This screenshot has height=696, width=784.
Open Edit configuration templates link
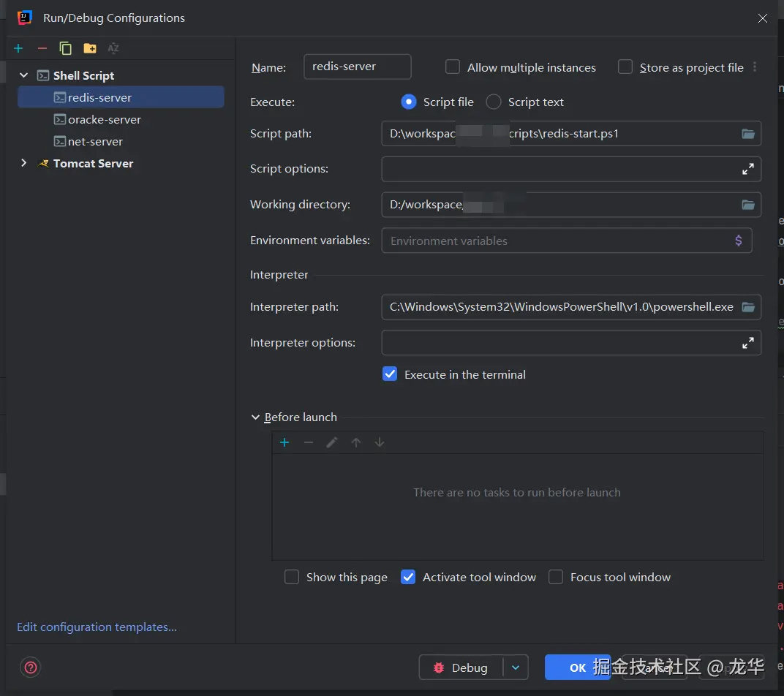[97, 627]
